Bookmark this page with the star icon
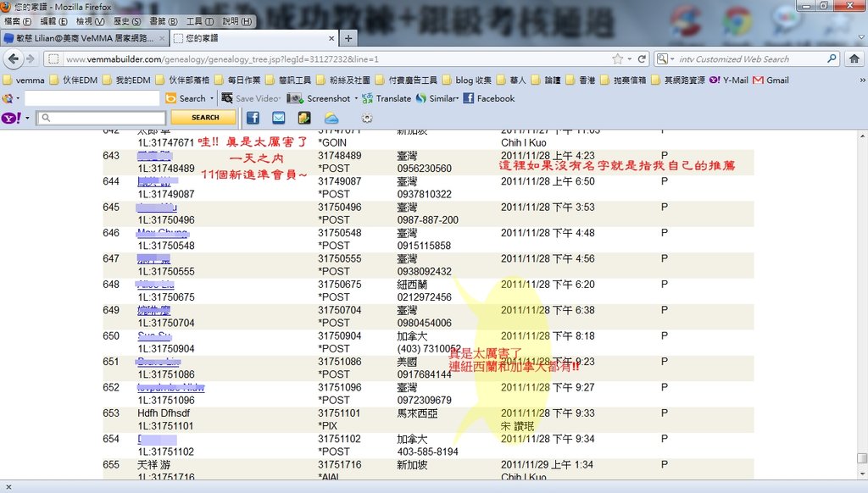Image resolution: width=868 pixels, height=493 pixels. point(617,58)
